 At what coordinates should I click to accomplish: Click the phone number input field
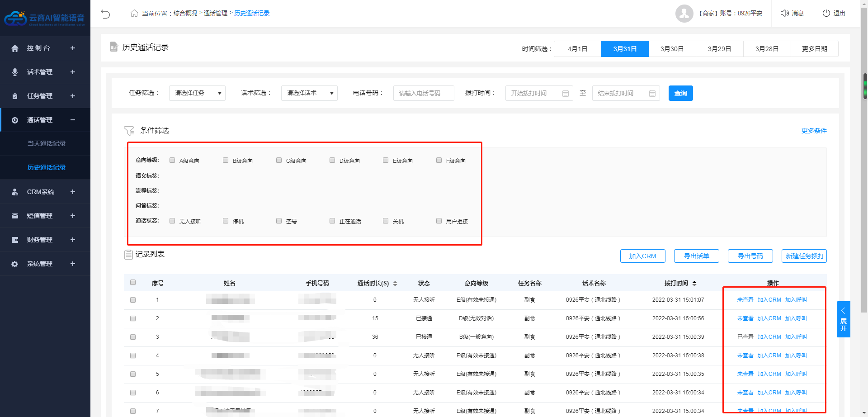click(423, 93)
